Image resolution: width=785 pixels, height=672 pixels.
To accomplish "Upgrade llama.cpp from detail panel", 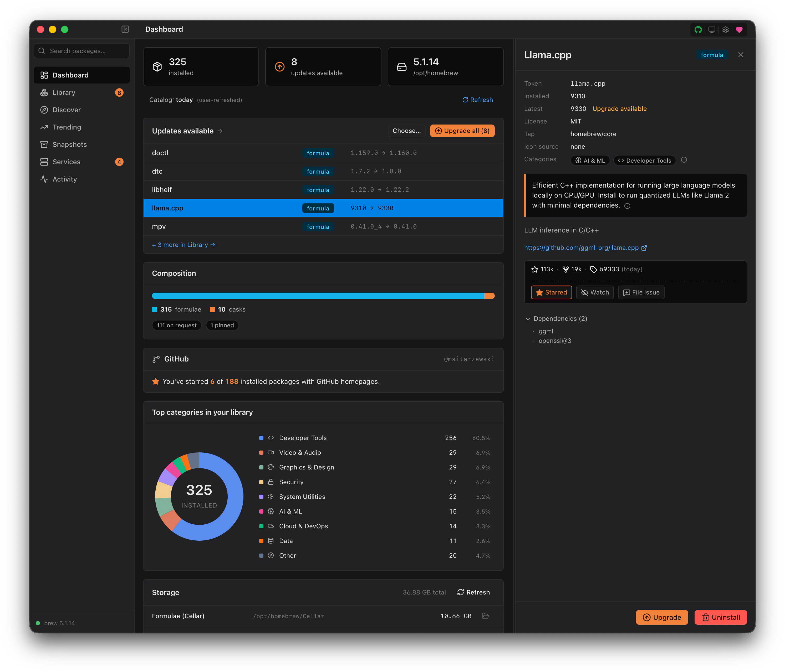I will pyautogui.click(x=662, y=617).
